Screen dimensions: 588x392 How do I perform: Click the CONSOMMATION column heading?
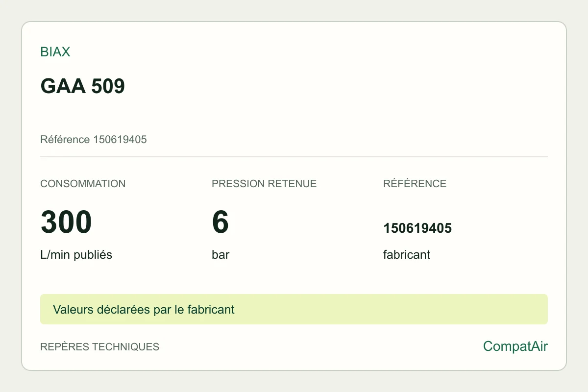click(83, 184)
